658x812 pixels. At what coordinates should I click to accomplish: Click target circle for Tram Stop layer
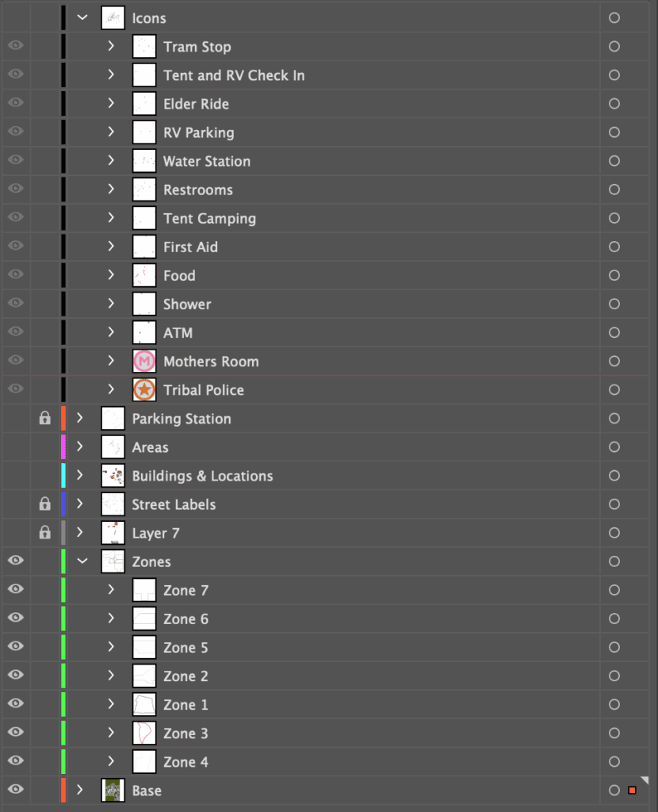point(614,47)
